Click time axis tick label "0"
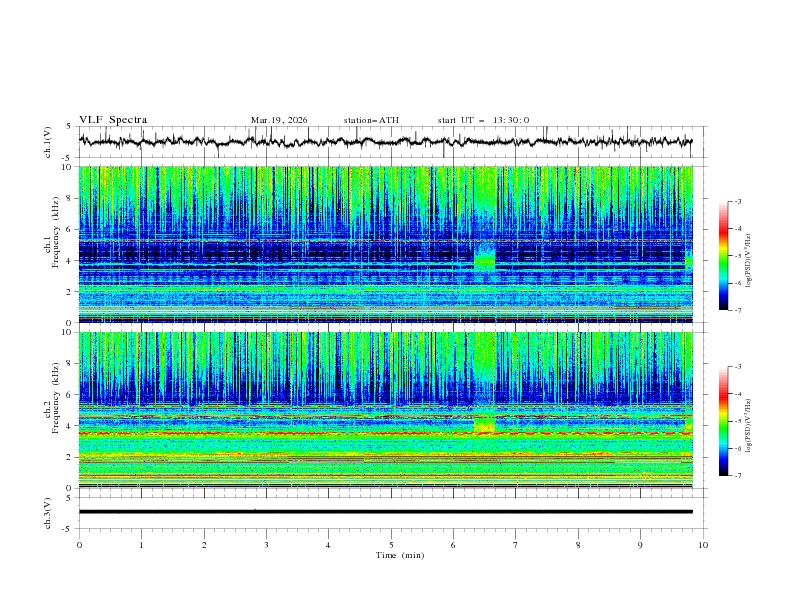 79,545
